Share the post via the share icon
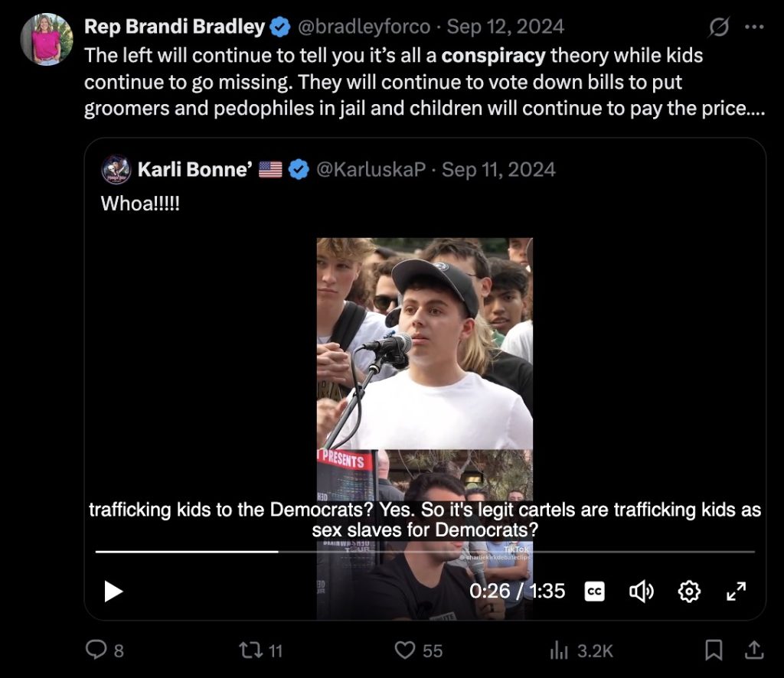This screenshot has width=784, height=678. tap(753, 650)
